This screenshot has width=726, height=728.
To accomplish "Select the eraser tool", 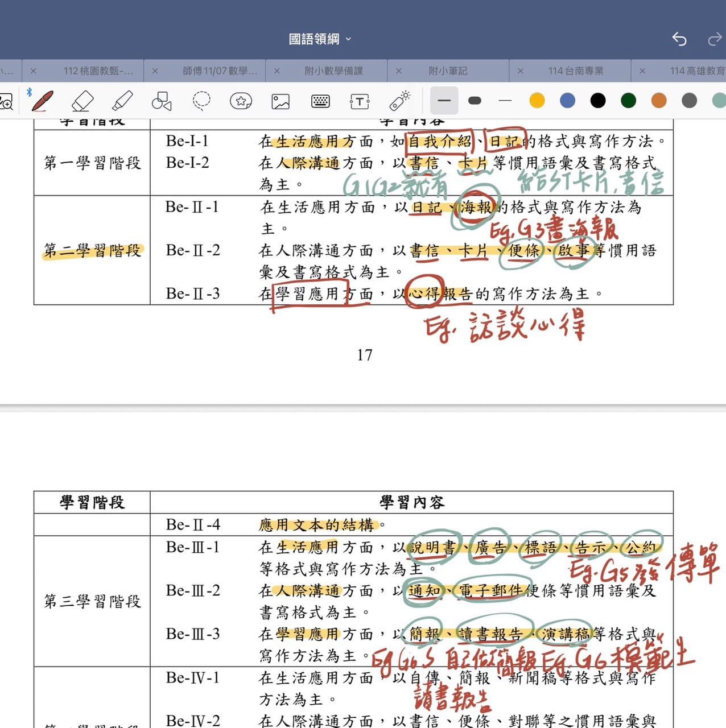I will pyautogui.click(x=82, y=101).
